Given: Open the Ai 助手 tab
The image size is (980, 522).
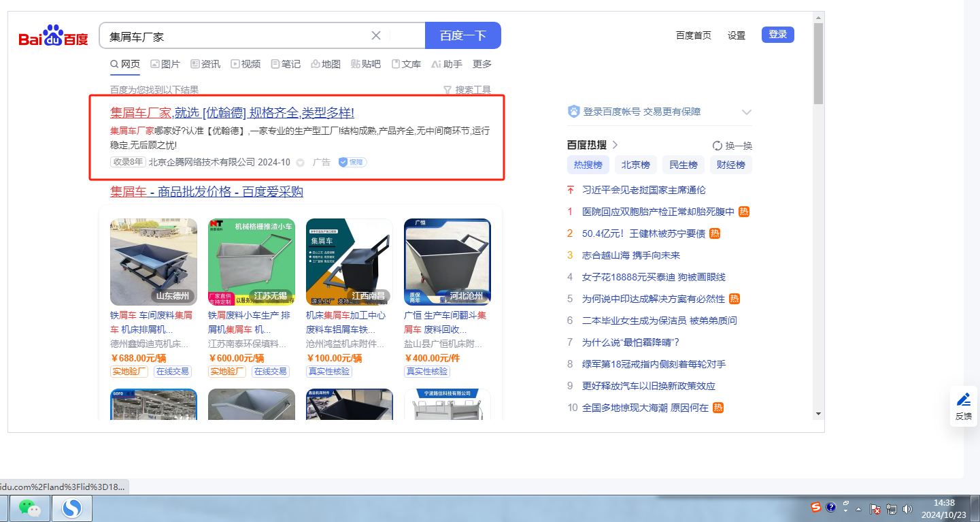Looking at the screenshot, I should [x=447, y=64].
